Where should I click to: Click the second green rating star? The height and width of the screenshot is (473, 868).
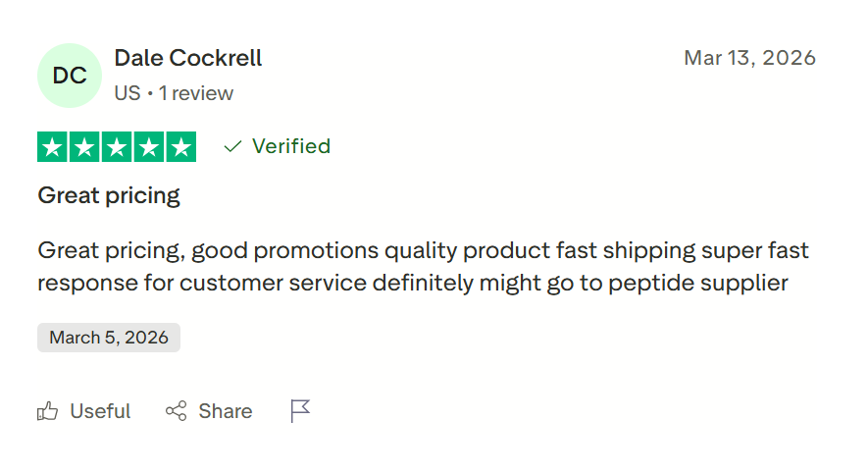coord(85,147)
